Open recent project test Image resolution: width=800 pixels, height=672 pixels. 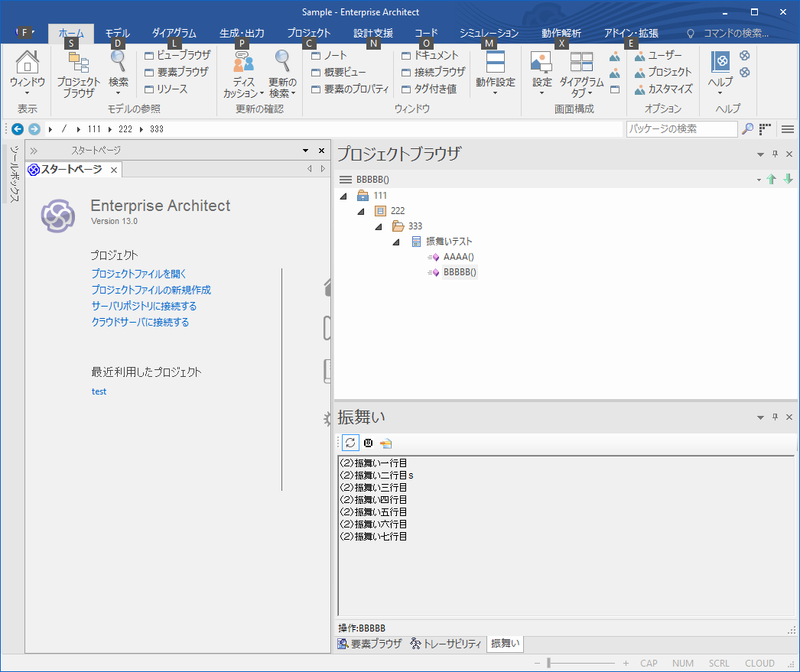(x=99, y=391)
